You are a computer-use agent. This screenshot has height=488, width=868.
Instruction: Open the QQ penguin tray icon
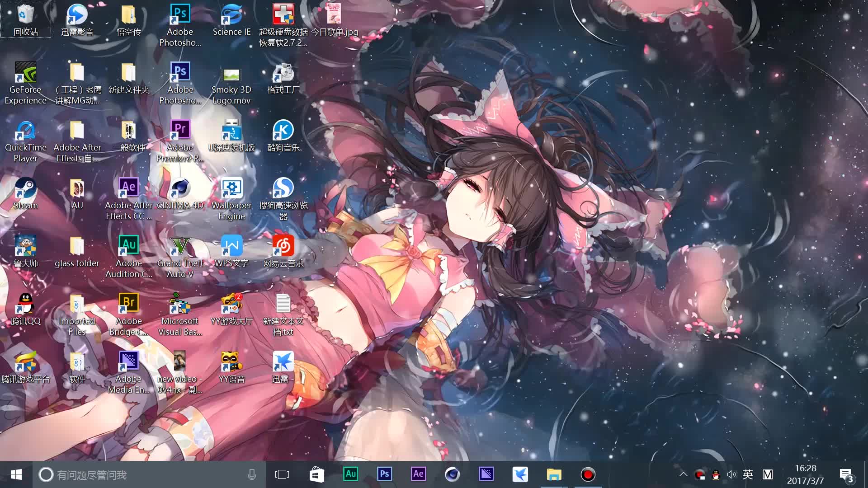tap(716, 474)
